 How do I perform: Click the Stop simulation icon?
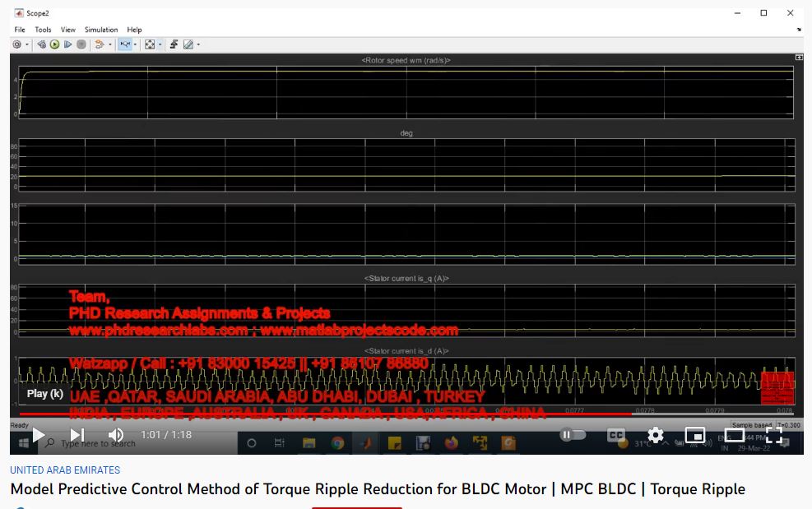click(81, 44)
